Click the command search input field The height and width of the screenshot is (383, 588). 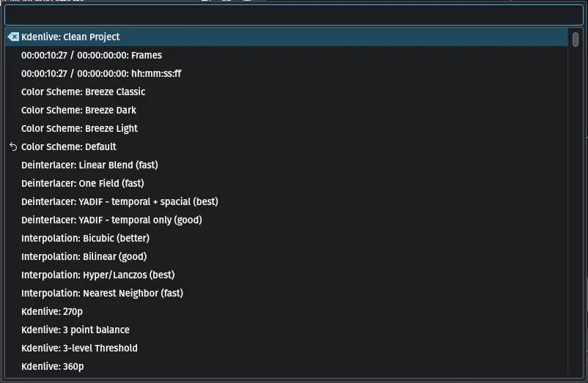pos(294,15)
